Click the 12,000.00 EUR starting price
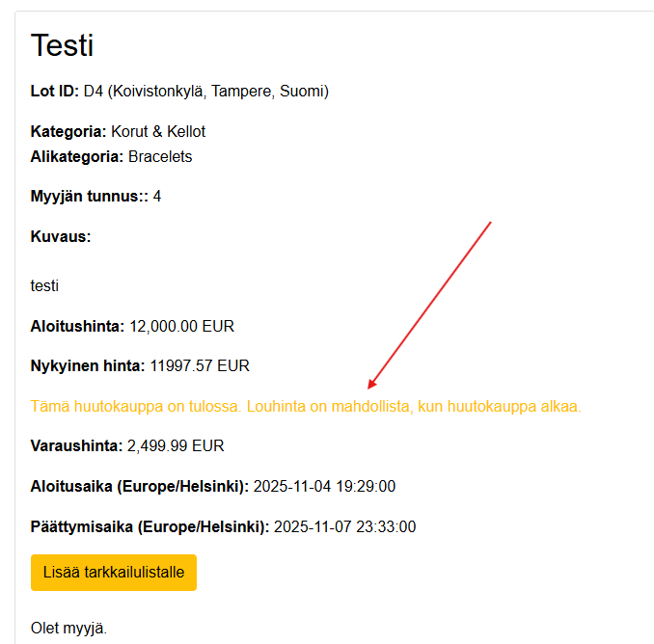 point(181,326)
